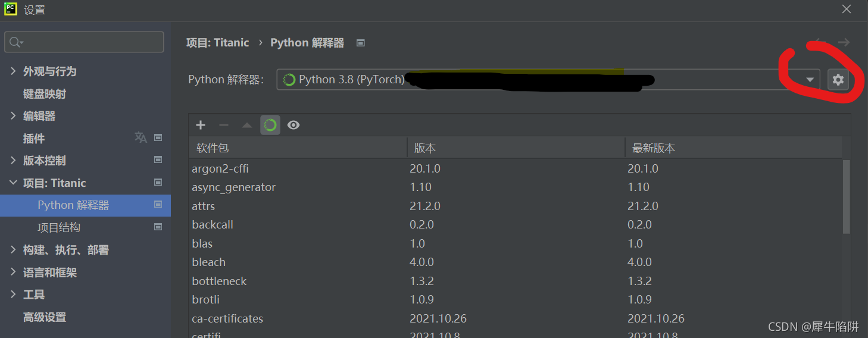The image size is (868, 338).
Task: Click icon beside Python 解释器 tree item
Action: [x=158, y=204]
